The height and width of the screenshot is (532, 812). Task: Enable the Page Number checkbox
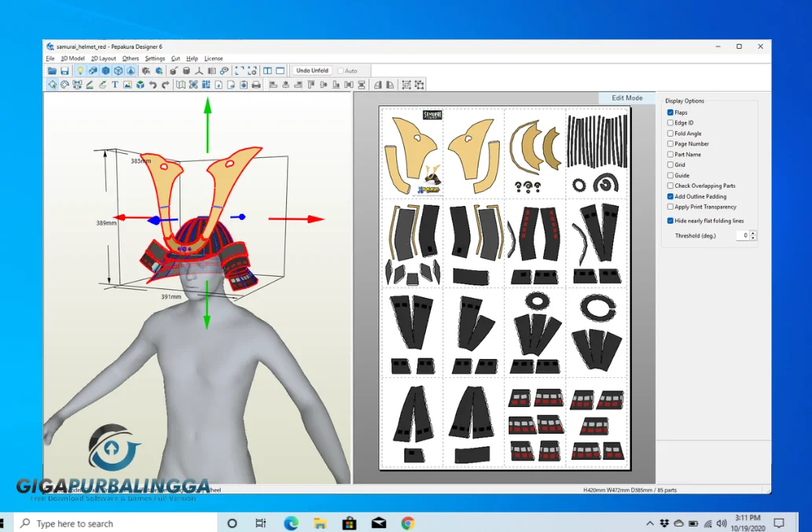tap(670, 144)
